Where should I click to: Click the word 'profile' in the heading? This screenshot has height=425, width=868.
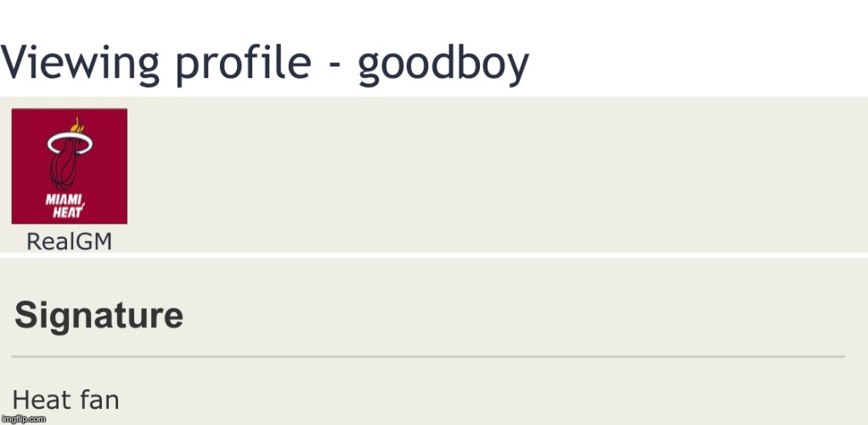click(x=243, y=65)
